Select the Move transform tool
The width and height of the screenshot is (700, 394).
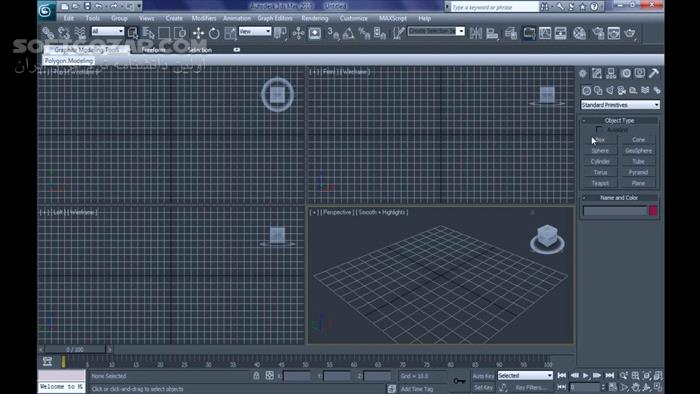pos(198,33)
